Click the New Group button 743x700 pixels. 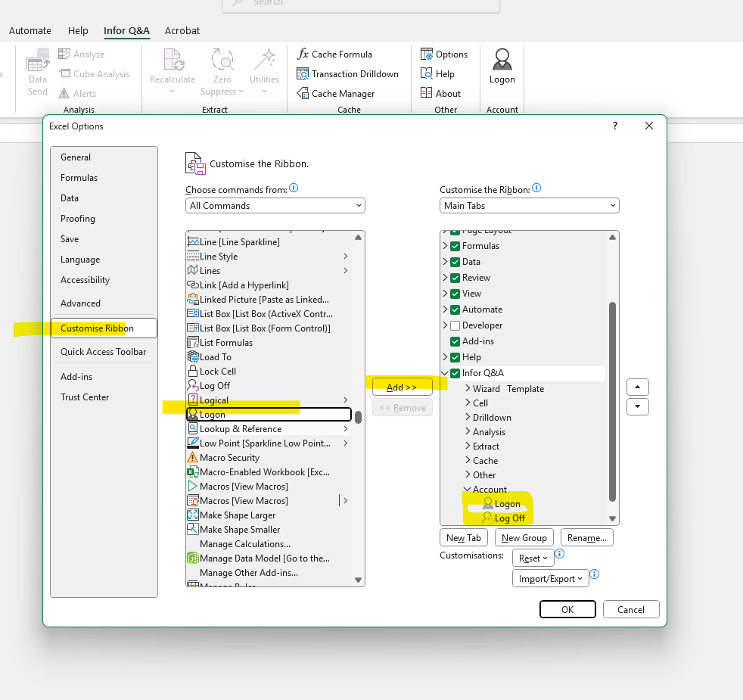[x=524, y=538]
